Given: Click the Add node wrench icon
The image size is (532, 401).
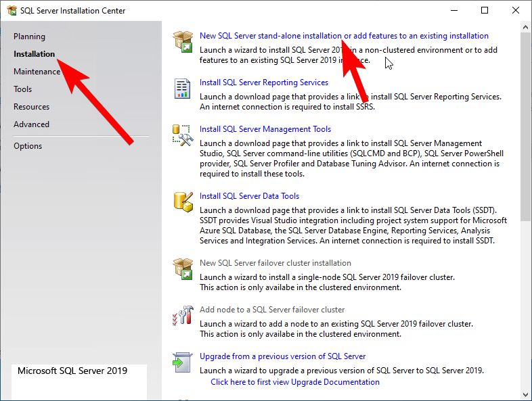Looking at the screenshot, I should pyautogui.click(x=183, y=315).
